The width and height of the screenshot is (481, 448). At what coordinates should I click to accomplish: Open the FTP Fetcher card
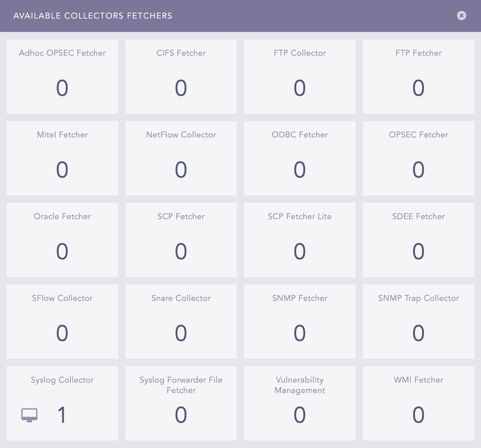[419, 77]
